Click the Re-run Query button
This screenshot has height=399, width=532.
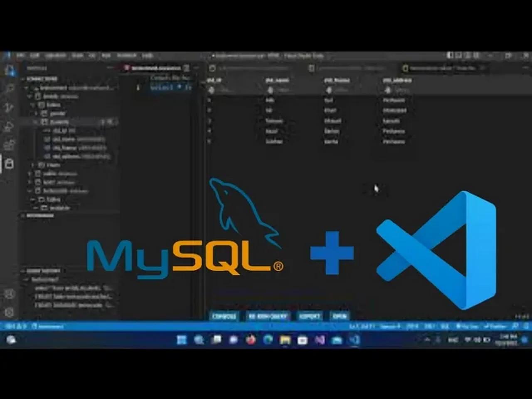268,316
